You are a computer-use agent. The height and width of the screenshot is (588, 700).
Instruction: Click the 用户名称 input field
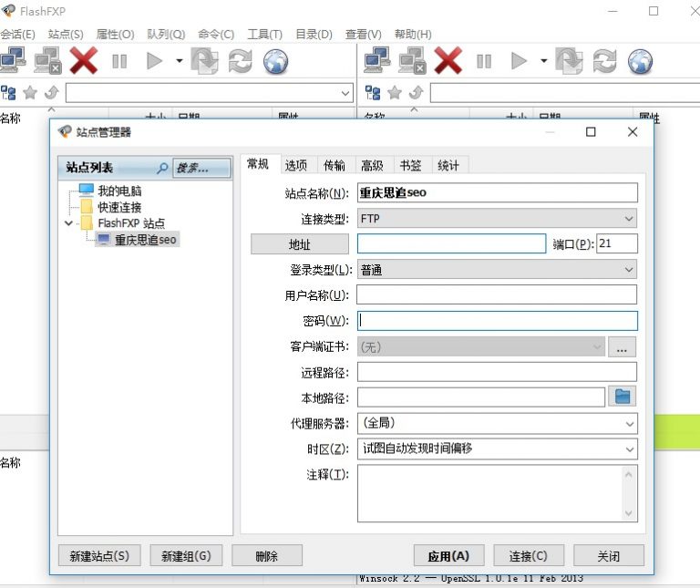497,294
